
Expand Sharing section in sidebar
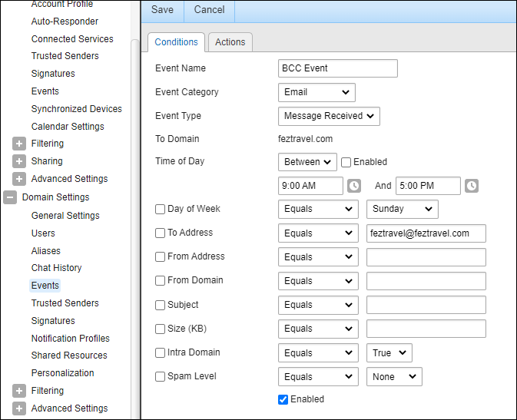19,161
